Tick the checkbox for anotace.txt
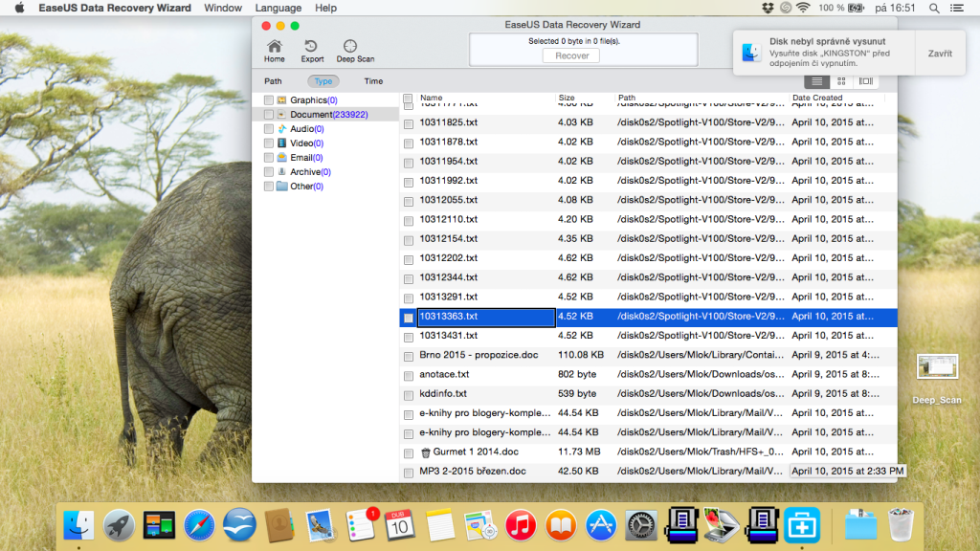 [x=409, y=375]
